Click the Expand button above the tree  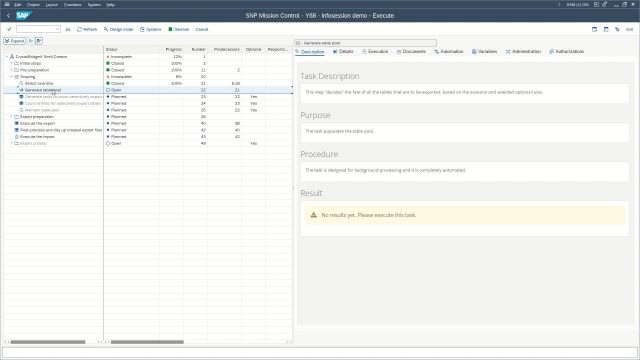click(15, 41)
